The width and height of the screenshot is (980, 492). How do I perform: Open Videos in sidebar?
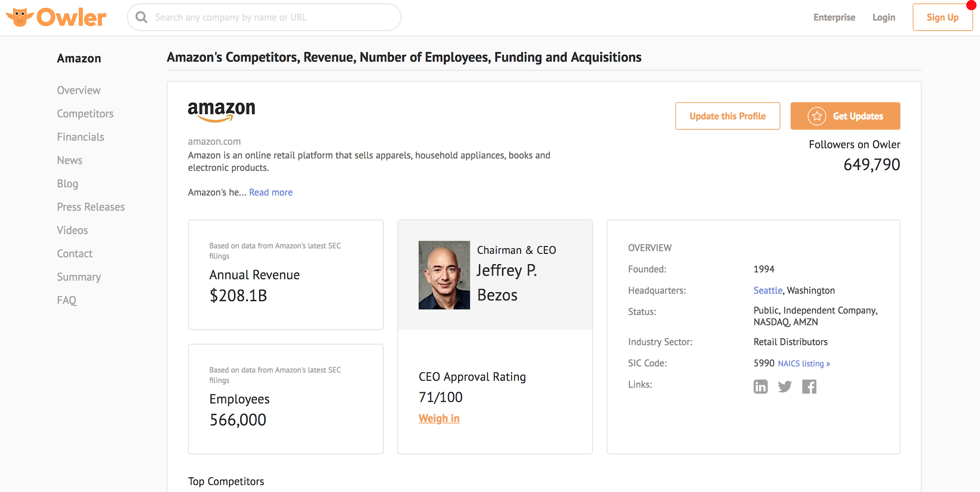coord(73,230)
